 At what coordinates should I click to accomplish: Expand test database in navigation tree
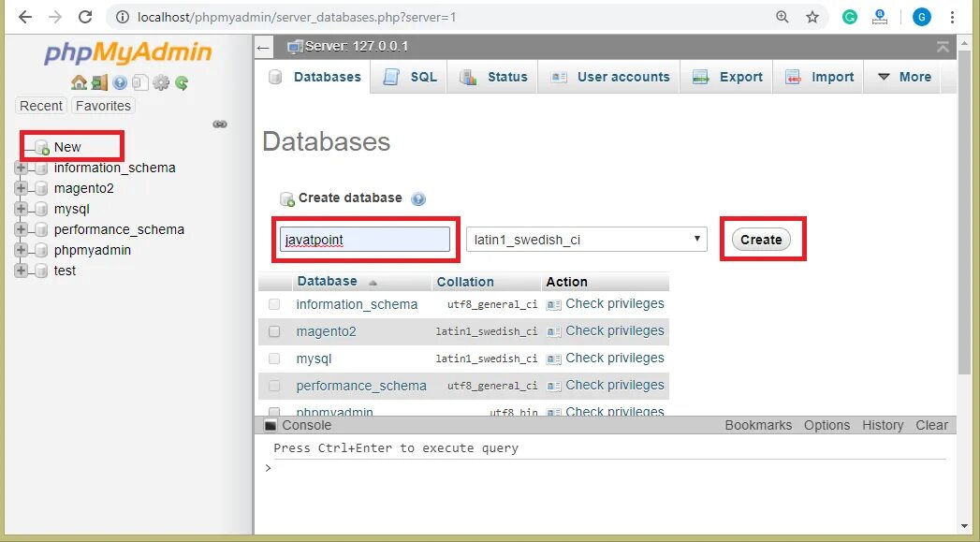click(21, 271)
